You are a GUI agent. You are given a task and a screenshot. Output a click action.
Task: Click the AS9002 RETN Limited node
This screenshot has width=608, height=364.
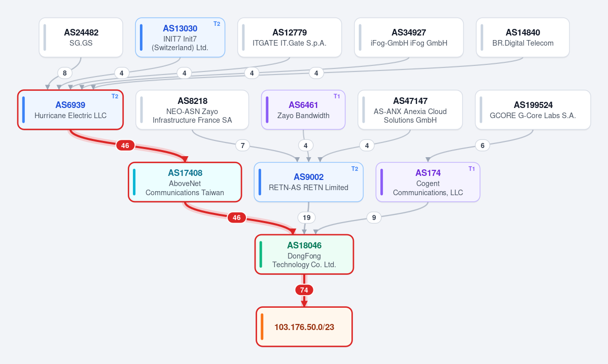(308, 182)
